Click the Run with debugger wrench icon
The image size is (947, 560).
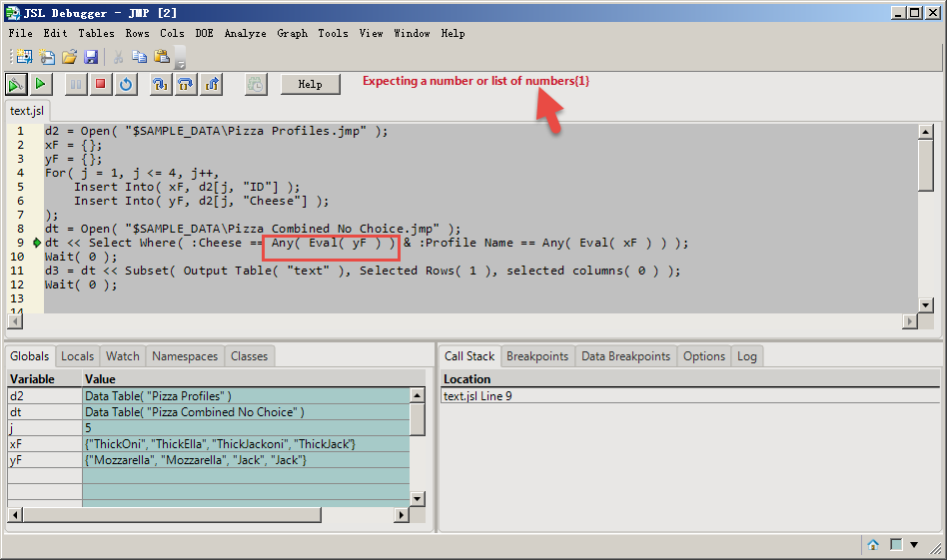point(16,85)
